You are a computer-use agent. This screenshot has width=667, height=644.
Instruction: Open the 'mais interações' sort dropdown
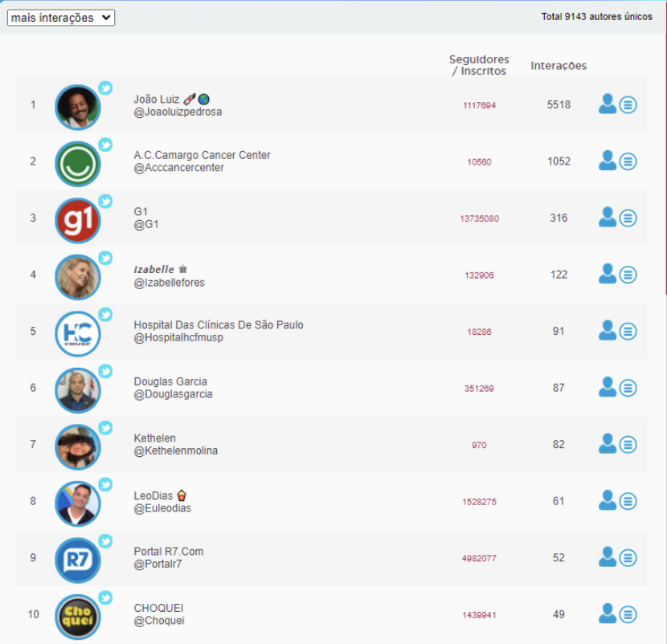(x=61, y=18)
